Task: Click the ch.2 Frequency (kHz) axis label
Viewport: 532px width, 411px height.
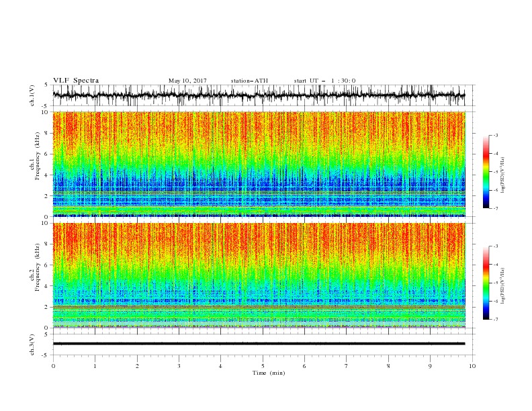Action: pos(35,267)
